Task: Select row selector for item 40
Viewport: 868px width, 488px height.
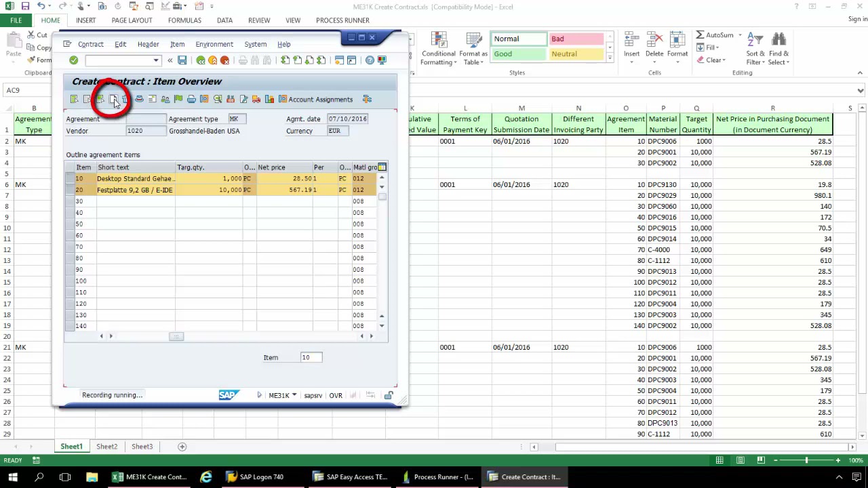Action: 70,213
